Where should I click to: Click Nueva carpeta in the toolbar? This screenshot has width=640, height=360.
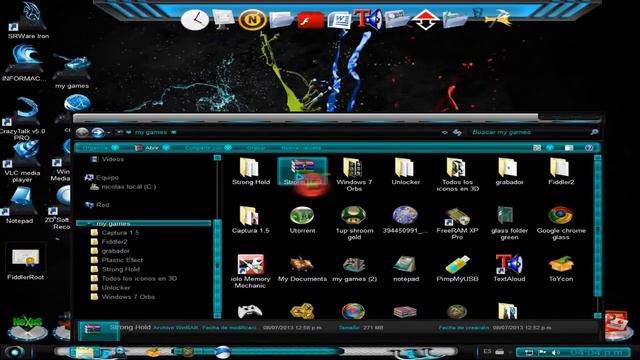pyautogui.click(x=301, y=148)
